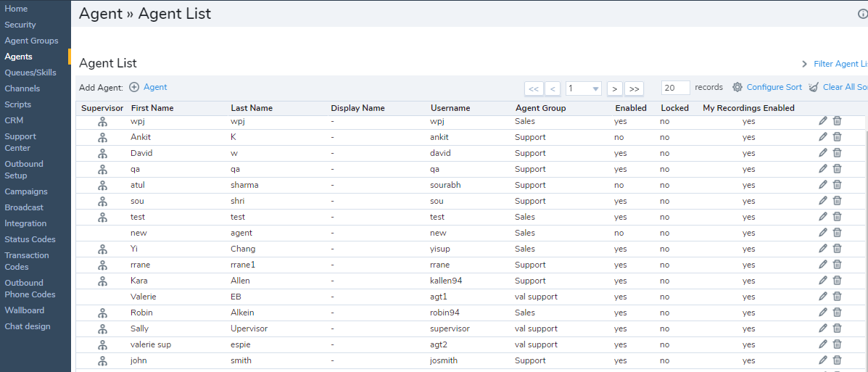The height and width of the screenshot is (372, 868).
Task: Edit agent Robin Alkein
Action: pos(822,313)
